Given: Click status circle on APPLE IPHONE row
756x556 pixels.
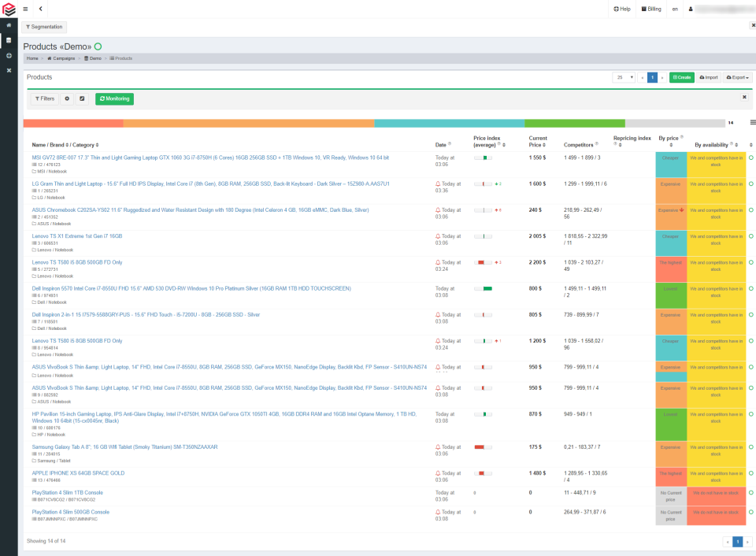Looking at the screenshot, I should pos(750,473).
